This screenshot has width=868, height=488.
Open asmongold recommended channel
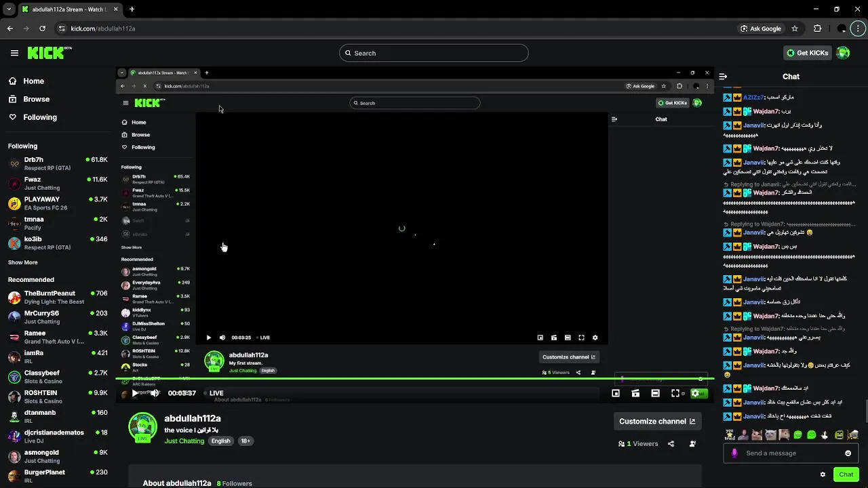(57, 456)
